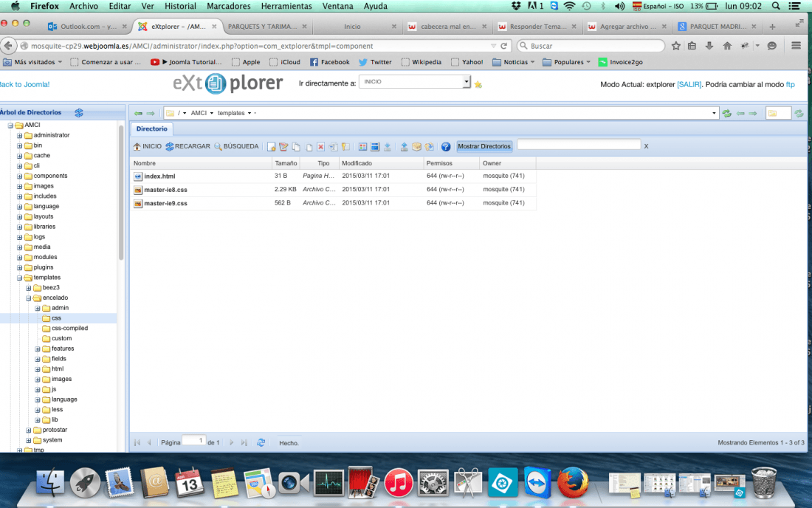Open the BÚSQUEDA search tool
The height and width of the screenshot is (508, 812).
236,146
